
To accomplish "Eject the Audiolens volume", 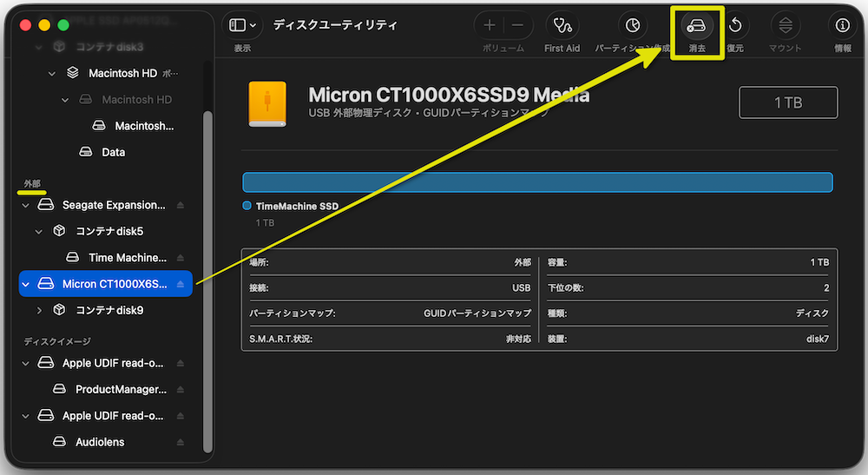I will click(181, 442).
